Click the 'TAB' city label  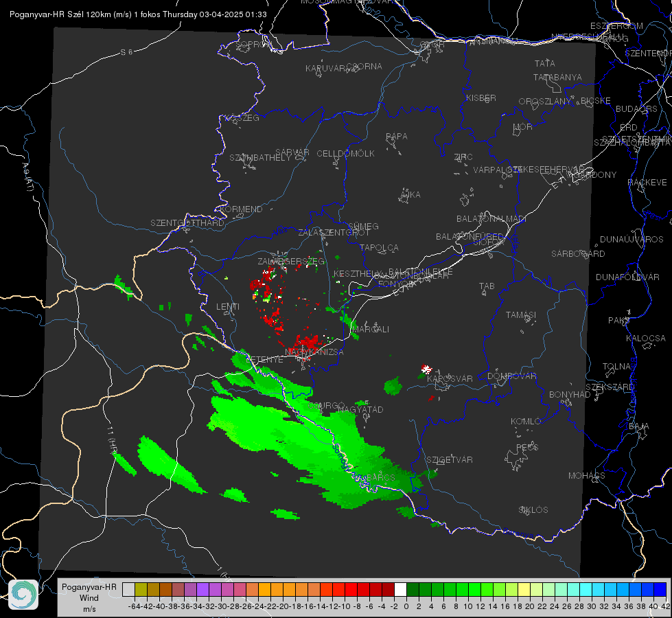[x=487, y=286]
